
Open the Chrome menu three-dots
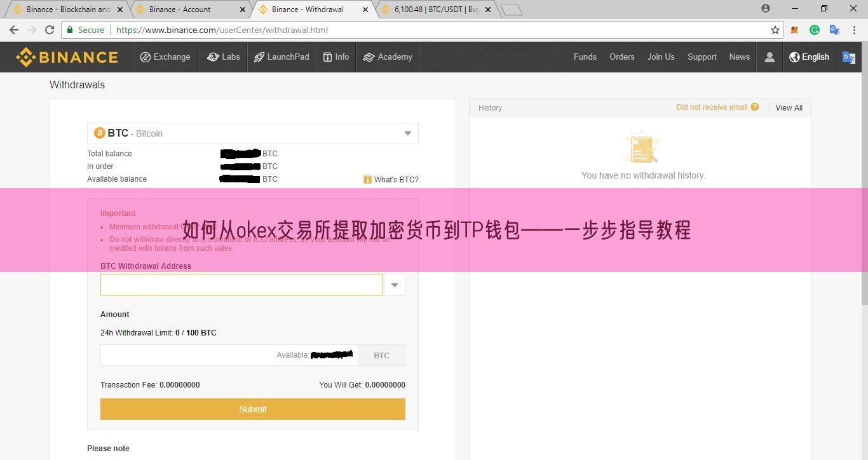click(x=855, y=30)
